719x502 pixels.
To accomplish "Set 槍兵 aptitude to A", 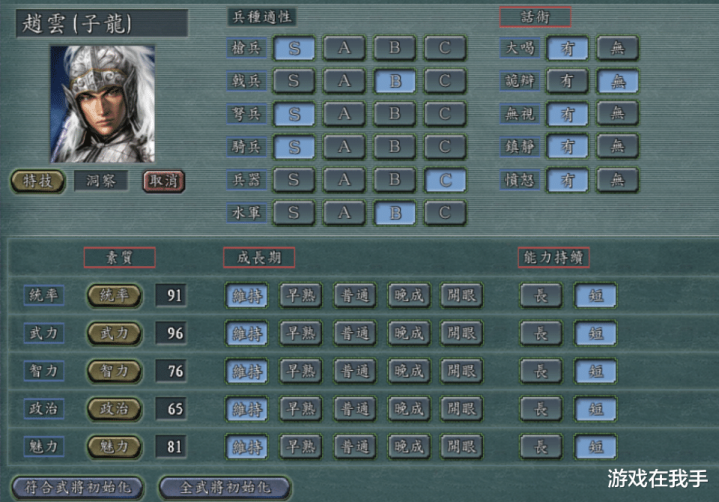I will [x=344, y=48].
